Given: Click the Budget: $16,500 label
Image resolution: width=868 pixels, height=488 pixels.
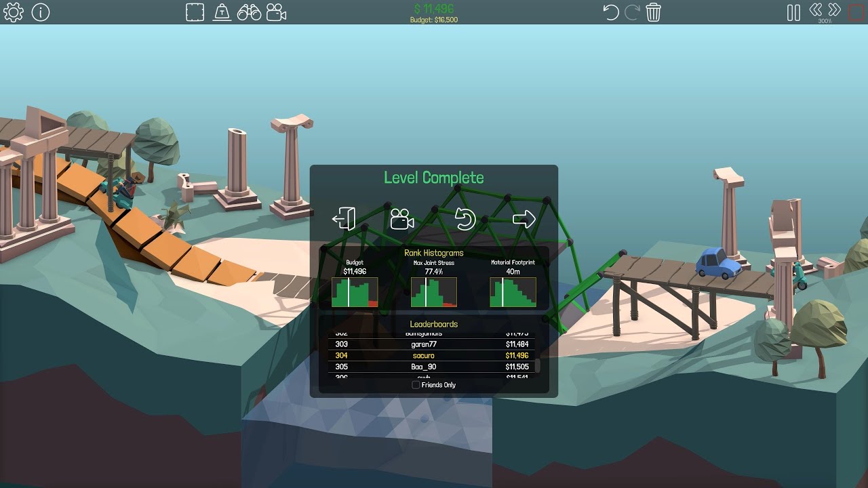Looking at the screenshot, I should [434, 20].
